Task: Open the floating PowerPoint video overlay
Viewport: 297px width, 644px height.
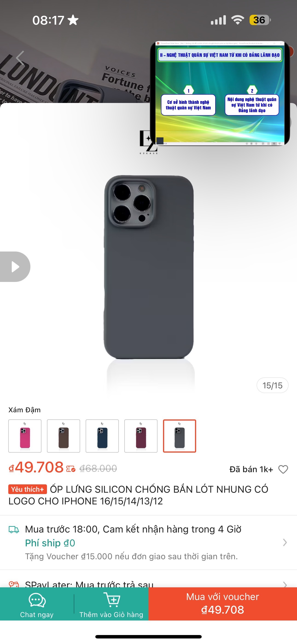Action: point(220,93)
